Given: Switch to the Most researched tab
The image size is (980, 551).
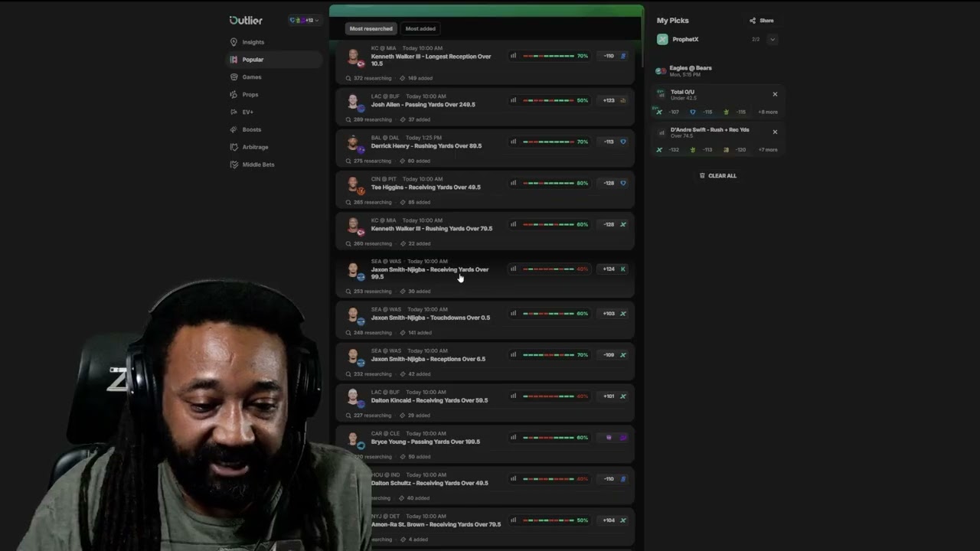Looking at the screenshot, I should (x=371, y=28).
